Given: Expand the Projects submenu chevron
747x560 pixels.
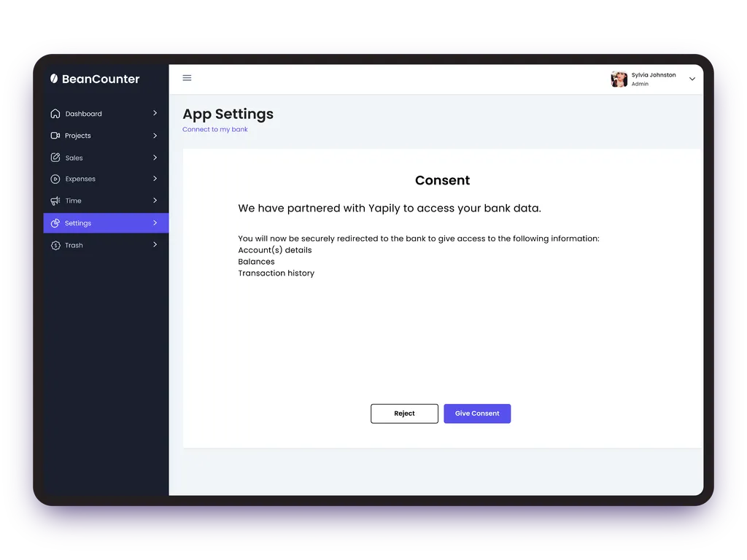Looking at the screenshot, I should [155, 136].
